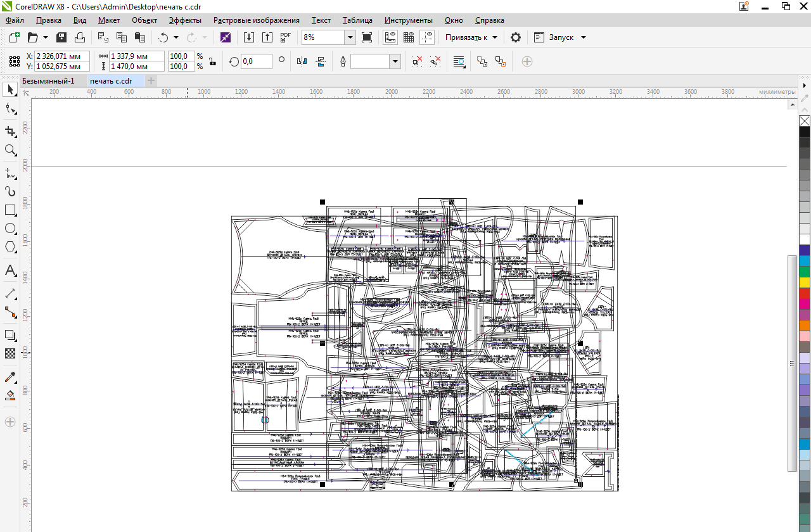811x532 pixels.
Task: Click the Print icon
Action: (79, 37)
